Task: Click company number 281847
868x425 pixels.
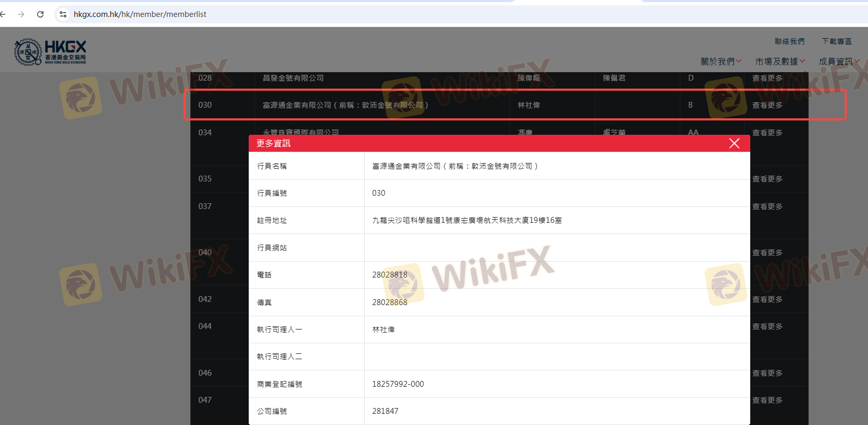Action: [385, 411]
